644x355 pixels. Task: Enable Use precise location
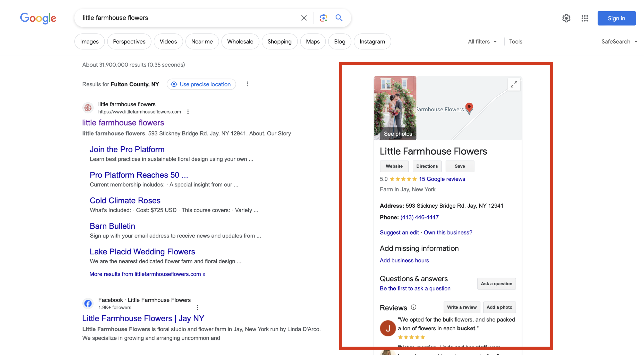[201, 84]
